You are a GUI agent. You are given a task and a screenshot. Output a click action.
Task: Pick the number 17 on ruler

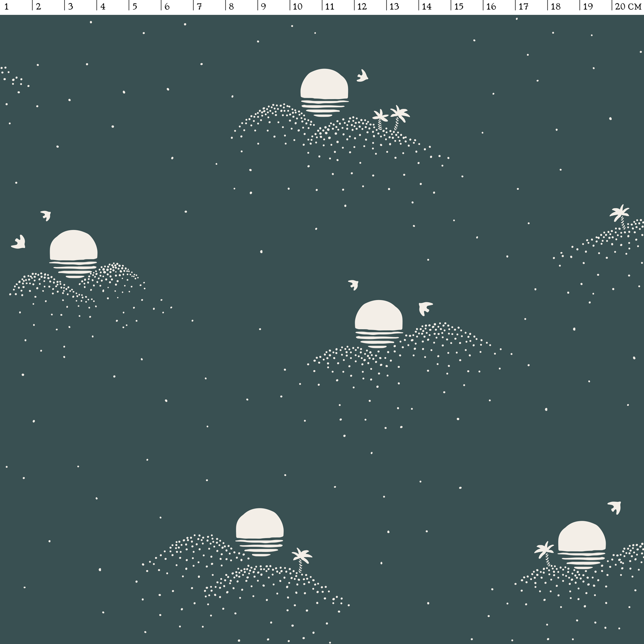[523, 7]
